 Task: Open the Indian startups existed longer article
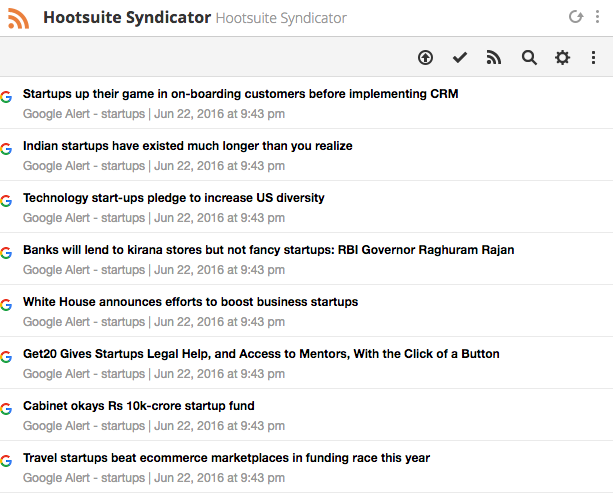pos(188,146)
